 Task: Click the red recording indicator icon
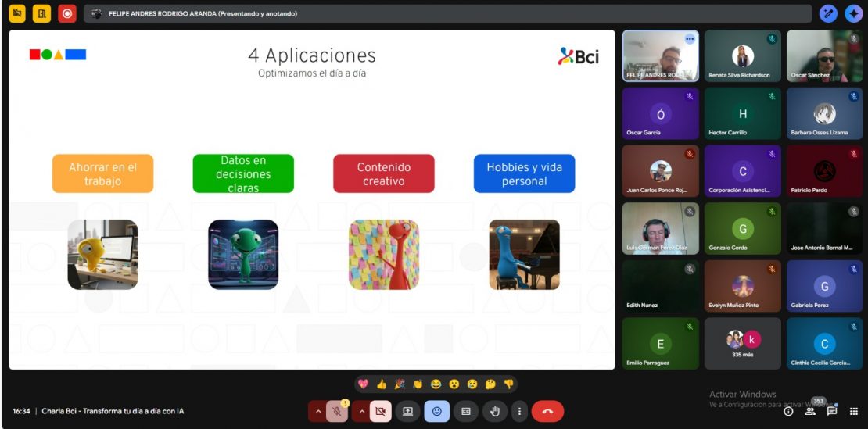(67, 13)
